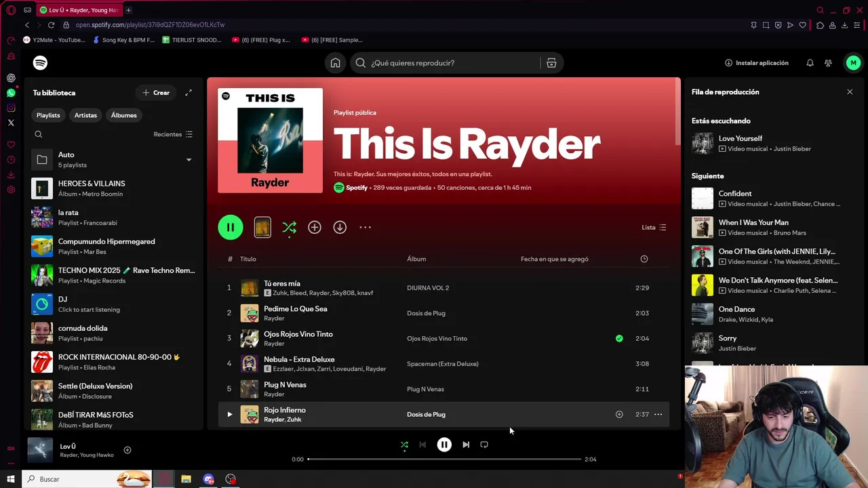Image resolution: width=868 pixels, height=488 pixels.
Task: Select When I Was Your Man in queue
Action: click(773, 227)
